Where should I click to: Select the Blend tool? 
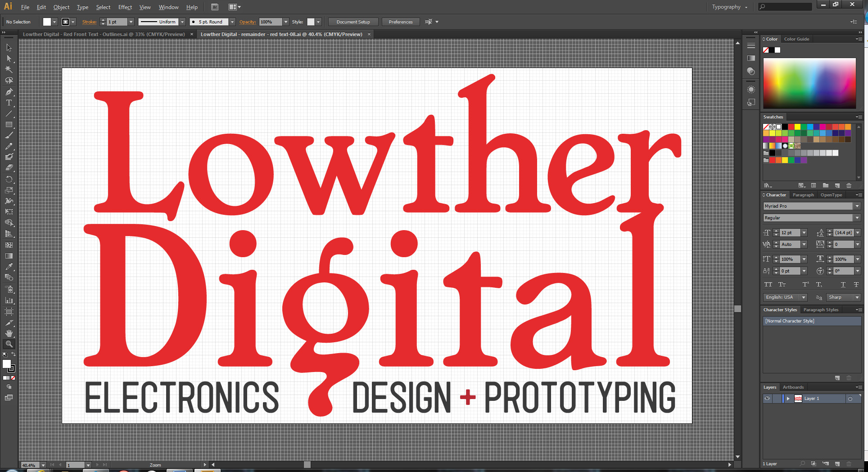point(9,277)
